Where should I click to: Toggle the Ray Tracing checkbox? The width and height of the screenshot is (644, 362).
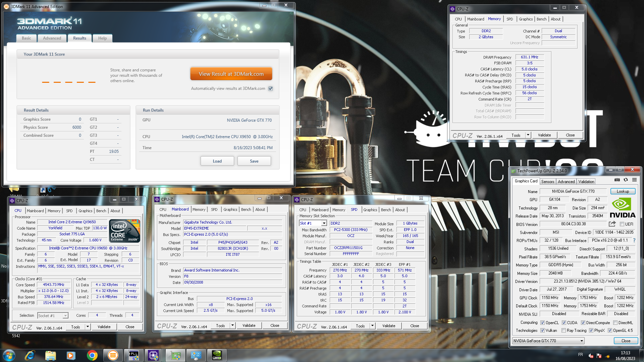(x=563, y=330)
